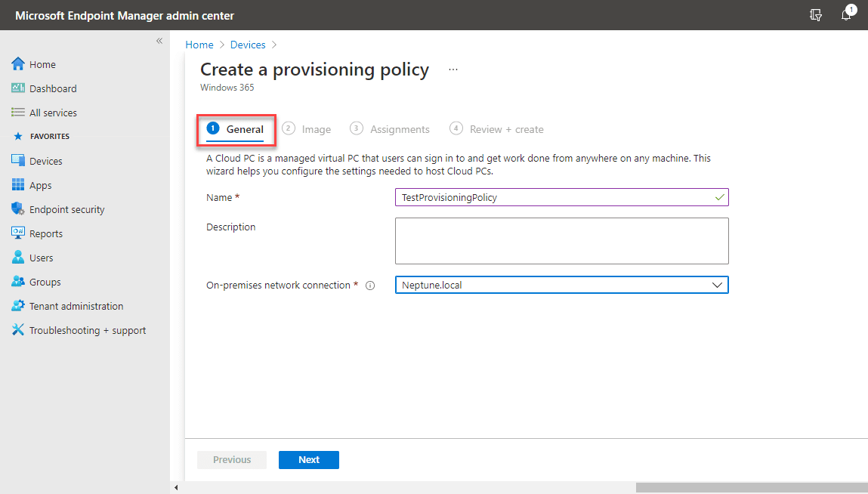This screenshot has height=494, width=868.
Task: Click the directory filter icon in header
Action: (x=815, y=15)
